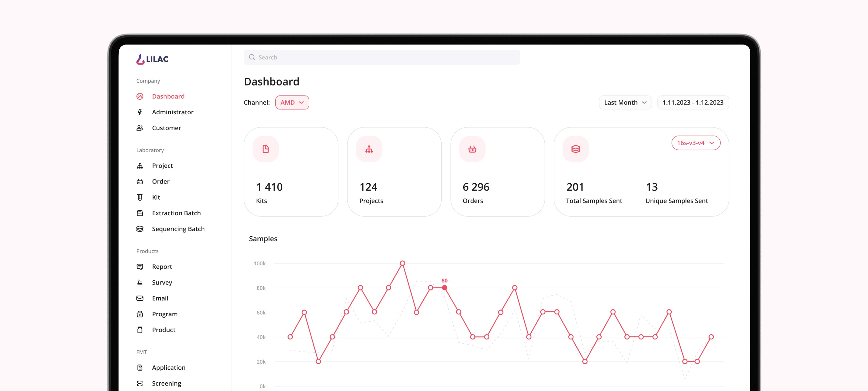Click the Lilac logo icon
868x391 pixels.
(x=140, y=59)
